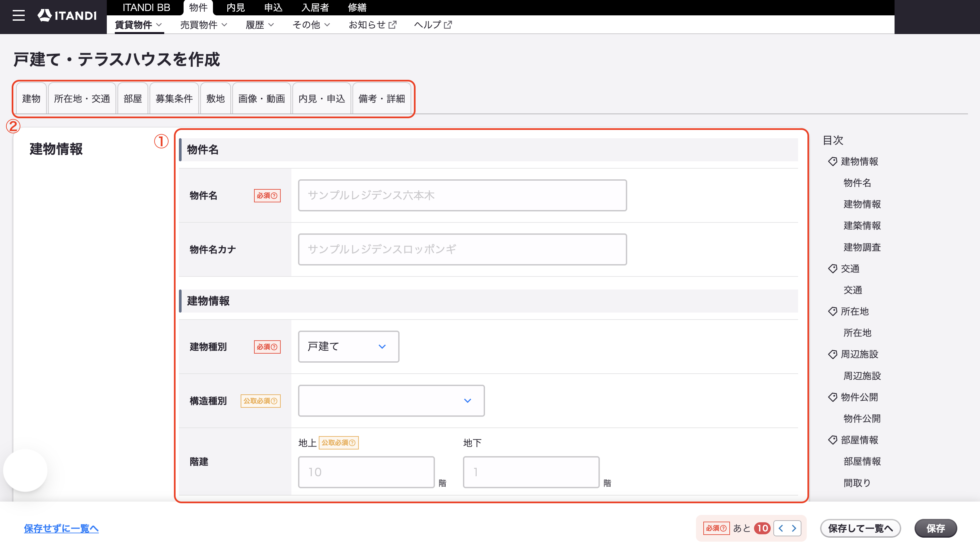Open the 内見 top tab
The height and width of the screenshot is (555, 980).
235,8
